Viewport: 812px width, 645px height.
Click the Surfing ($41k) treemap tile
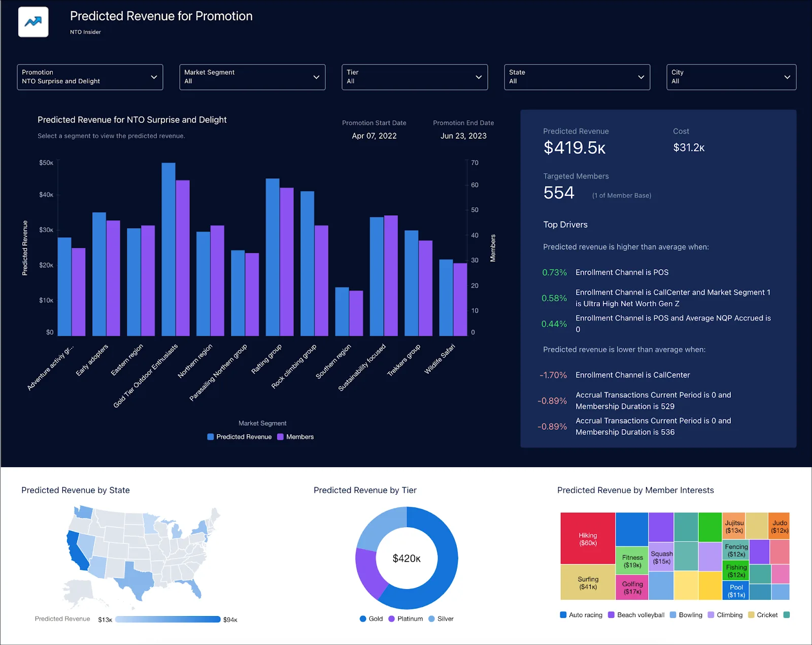pyautogui.click(x=588, y=582)
